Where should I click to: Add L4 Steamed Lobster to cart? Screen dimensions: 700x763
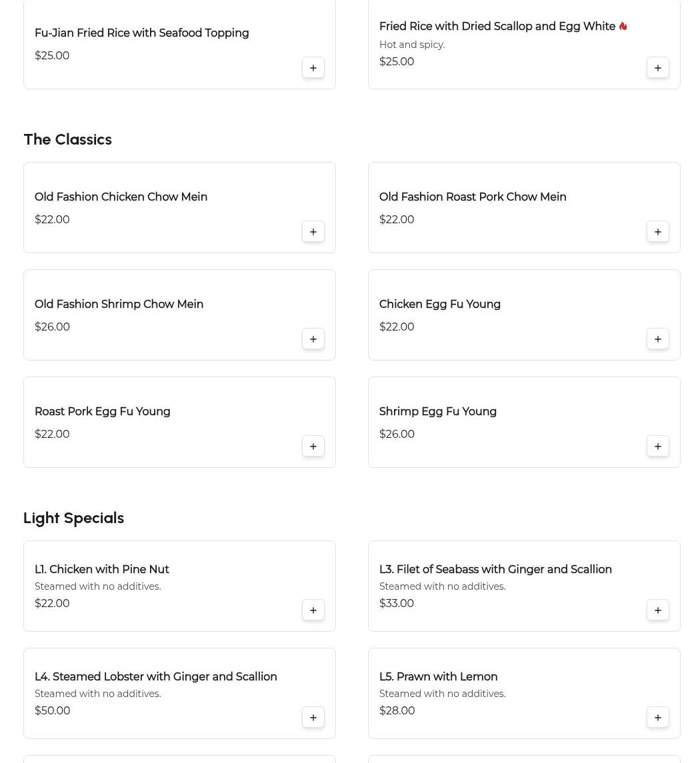313,718
